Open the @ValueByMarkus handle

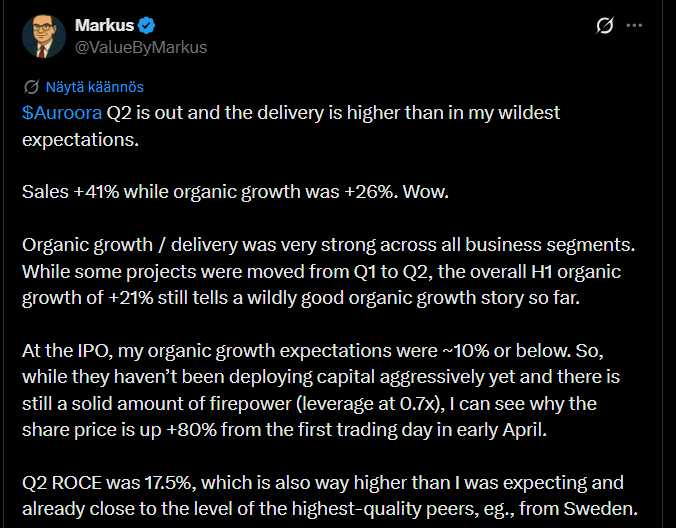(x=141, y=47)
